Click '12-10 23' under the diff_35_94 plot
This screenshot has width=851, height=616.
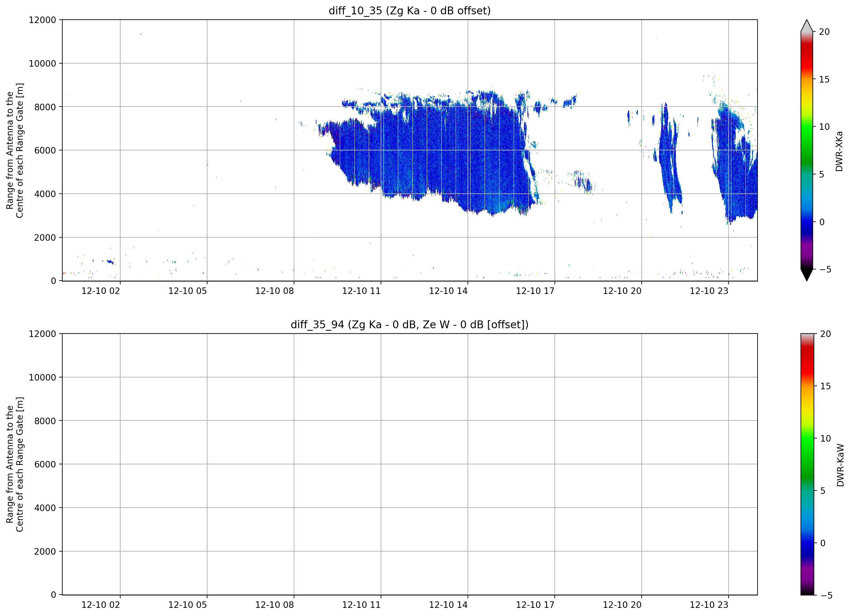coord(709,605)
